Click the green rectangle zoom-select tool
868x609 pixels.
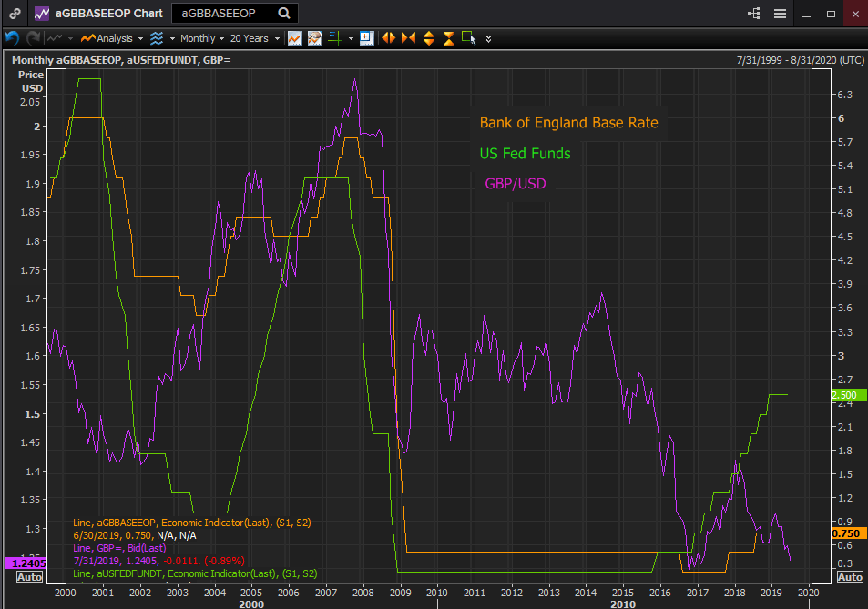click(468, 37)
